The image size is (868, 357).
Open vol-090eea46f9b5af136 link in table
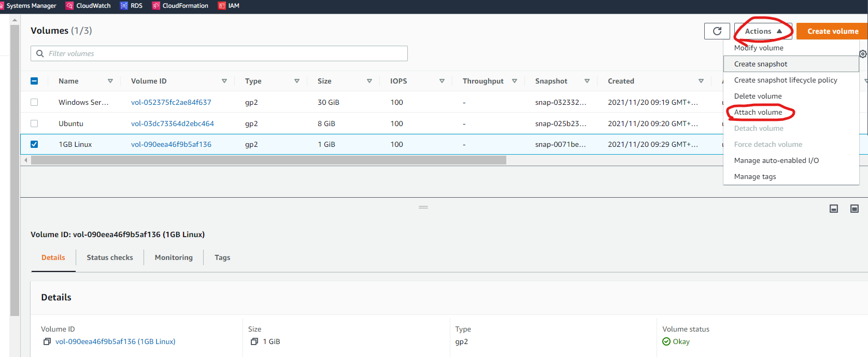coord(171,144)
